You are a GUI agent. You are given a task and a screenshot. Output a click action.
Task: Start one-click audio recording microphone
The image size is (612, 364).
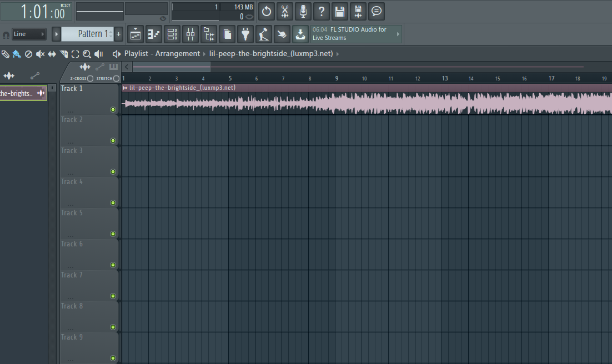coord(303,11)
